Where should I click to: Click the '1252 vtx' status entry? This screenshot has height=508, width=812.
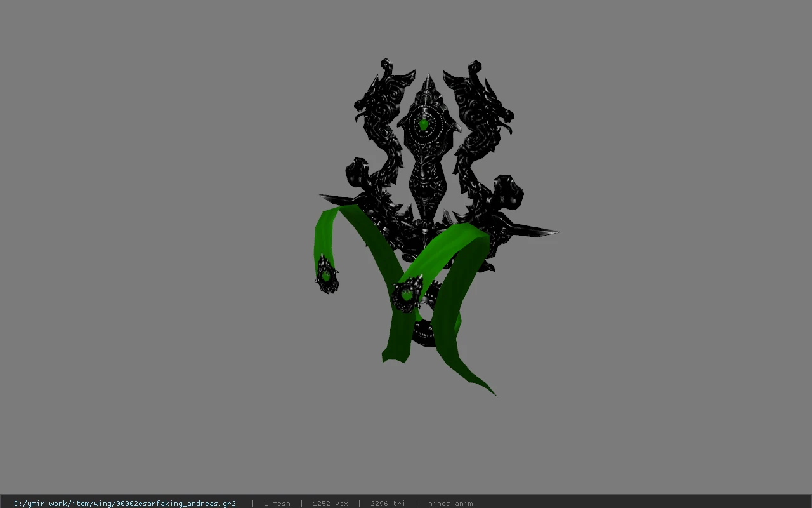330,504
